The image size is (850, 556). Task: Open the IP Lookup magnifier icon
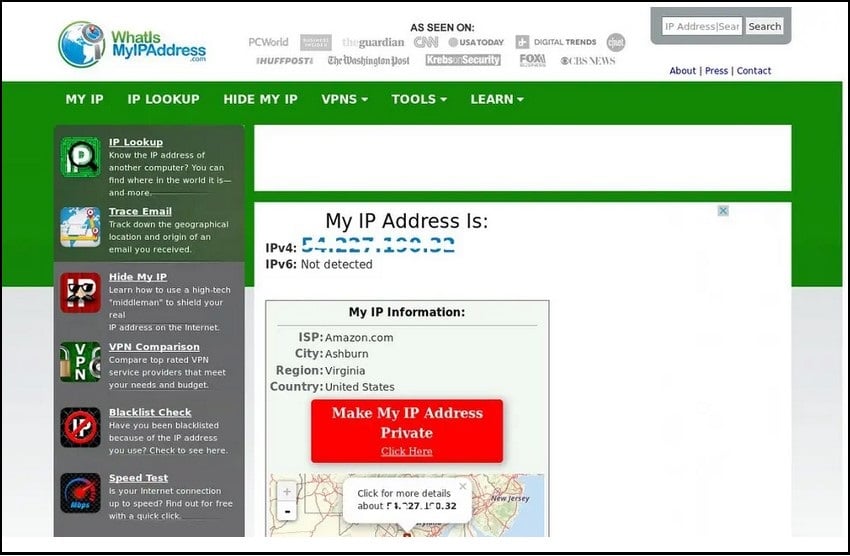[x=80, y=157]
